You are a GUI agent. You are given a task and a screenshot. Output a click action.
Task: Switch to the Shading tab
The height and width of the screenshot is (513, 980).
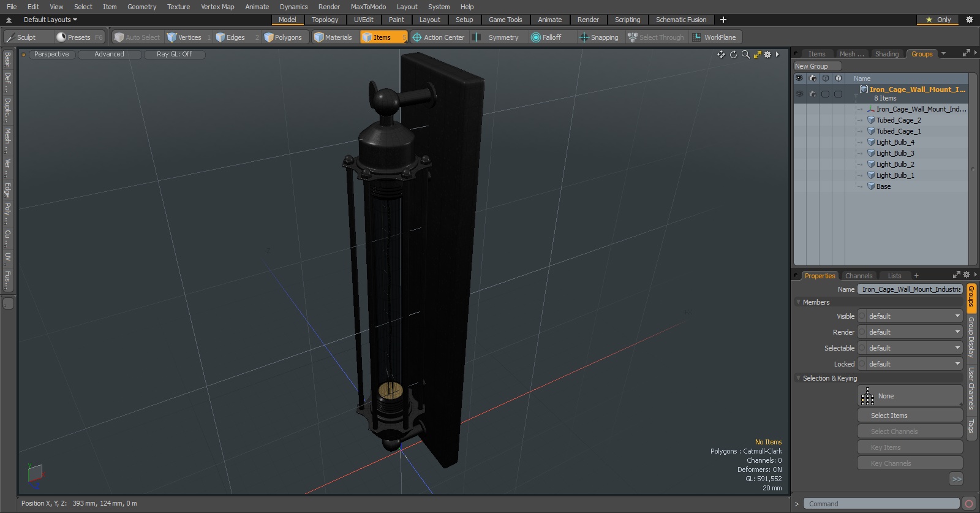[x=887, y=54]
